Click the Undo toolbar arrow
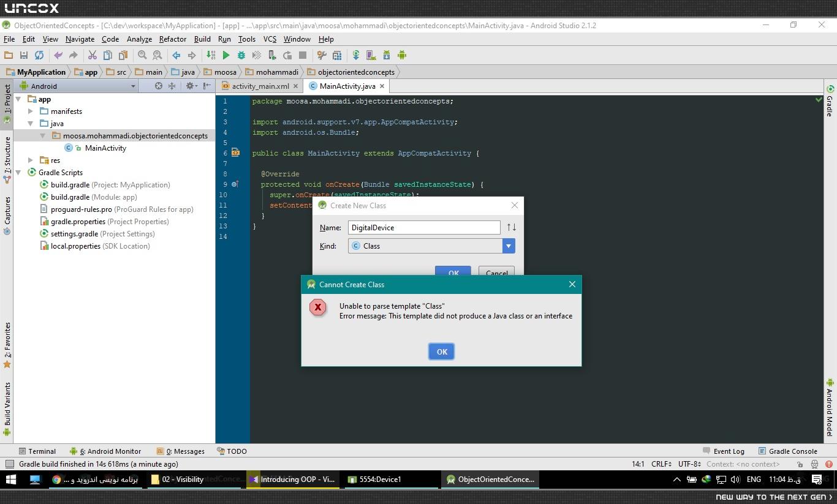The image size is (837, 504). tap(58, 55)
